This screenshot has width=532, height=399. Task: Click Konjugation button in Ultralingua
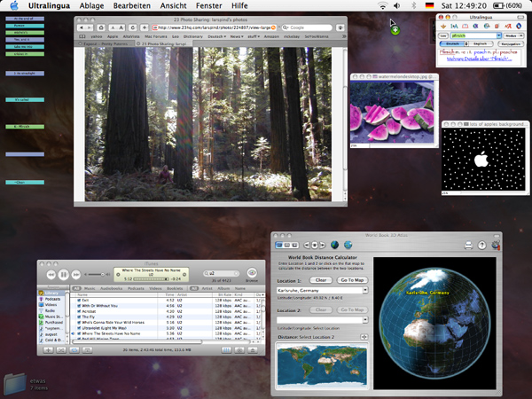click(510, 44)
